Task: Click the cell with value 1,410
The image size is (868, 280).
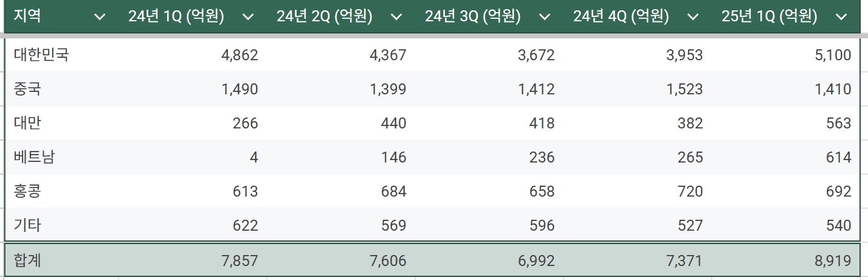Action: [786, 89]
